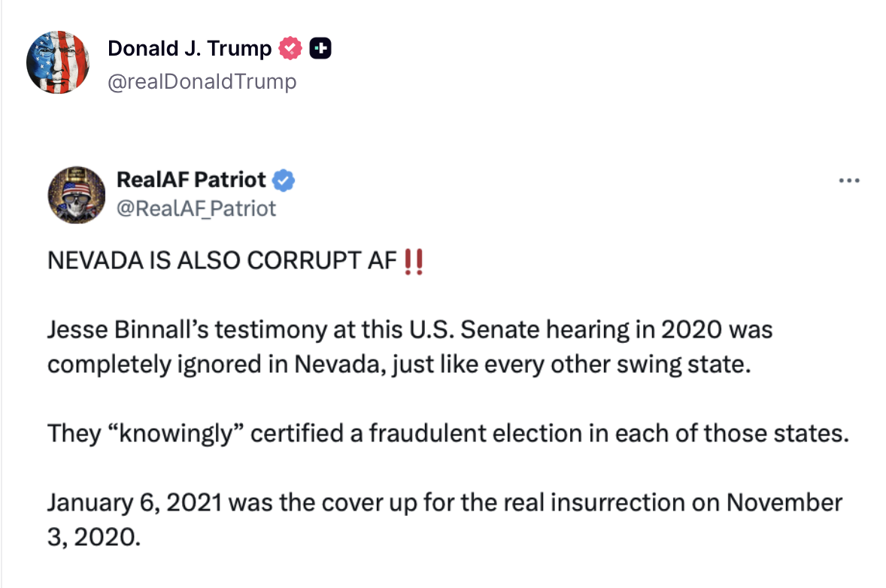The height and width of the screenshot is (588, 886).
Task: Visit the @realDonaldTrump handle link
Action: tap(202, 80)
